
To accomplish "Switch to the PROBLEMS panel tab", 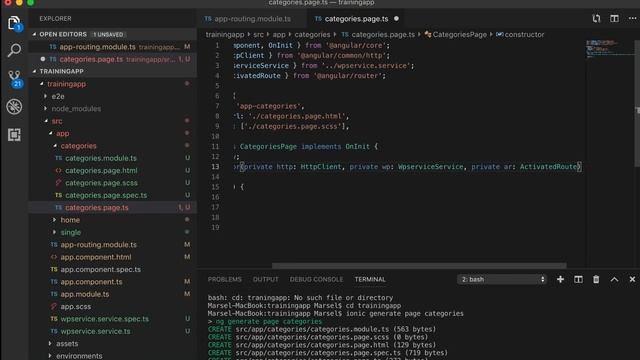I will 224,279.
